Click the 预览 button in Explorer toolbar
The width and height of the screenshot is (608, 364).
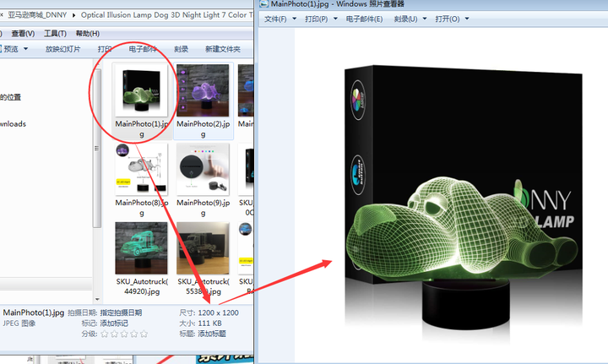click(x=11, y=49)
